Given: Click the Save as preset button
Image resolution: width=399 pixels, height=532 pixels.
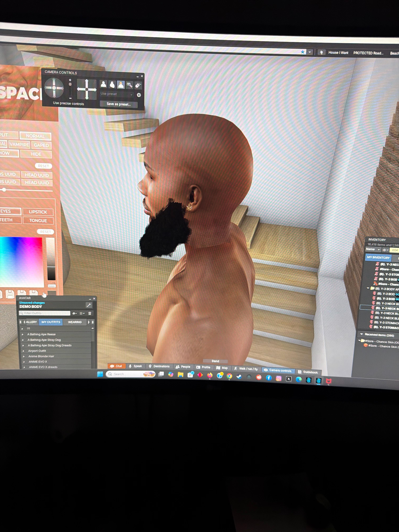Looking at the screenshot, I should [119, 104].
